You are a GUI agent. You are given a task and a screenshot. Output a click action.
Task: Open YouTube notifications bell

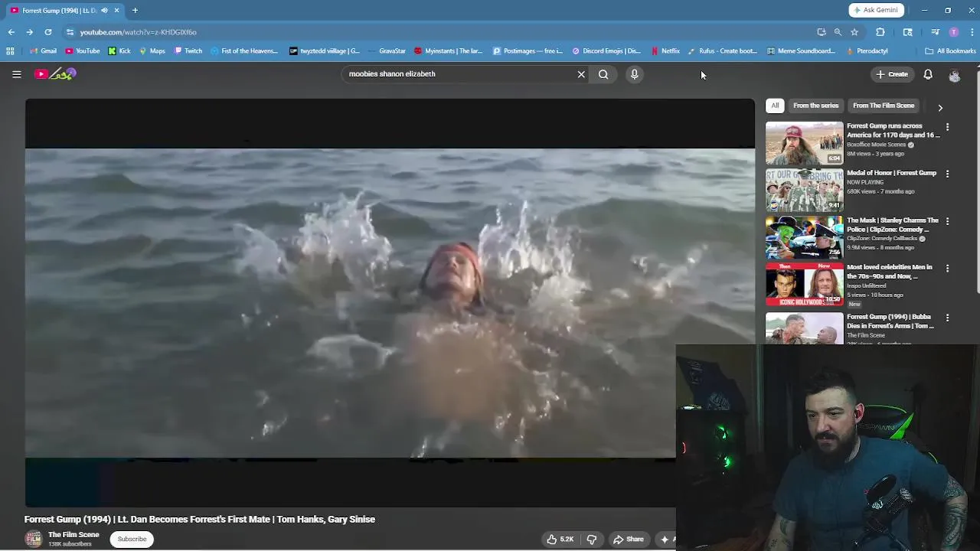pos(928,74)
